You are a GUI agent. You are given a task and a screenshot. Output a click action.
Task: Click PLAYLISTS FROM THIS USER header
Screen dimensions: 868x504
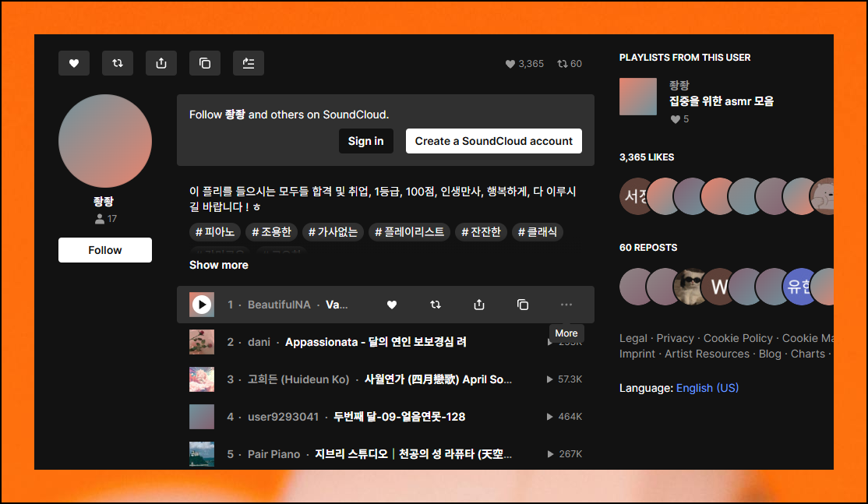click(685, 58)
